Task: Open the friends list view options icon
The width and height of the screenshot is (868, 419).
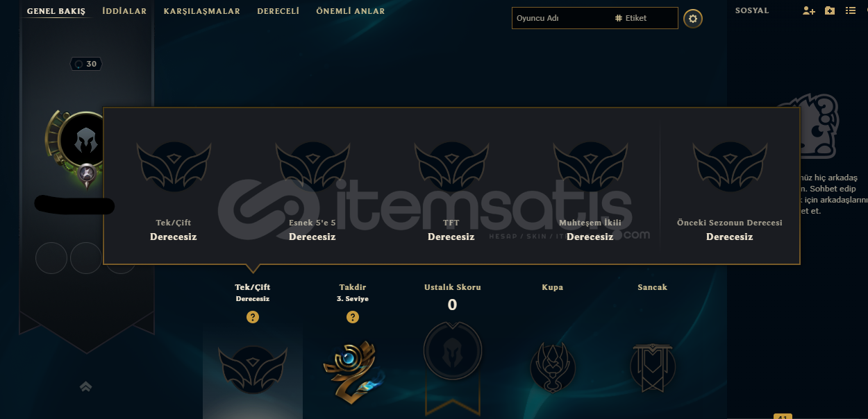Action: point(851,10)
